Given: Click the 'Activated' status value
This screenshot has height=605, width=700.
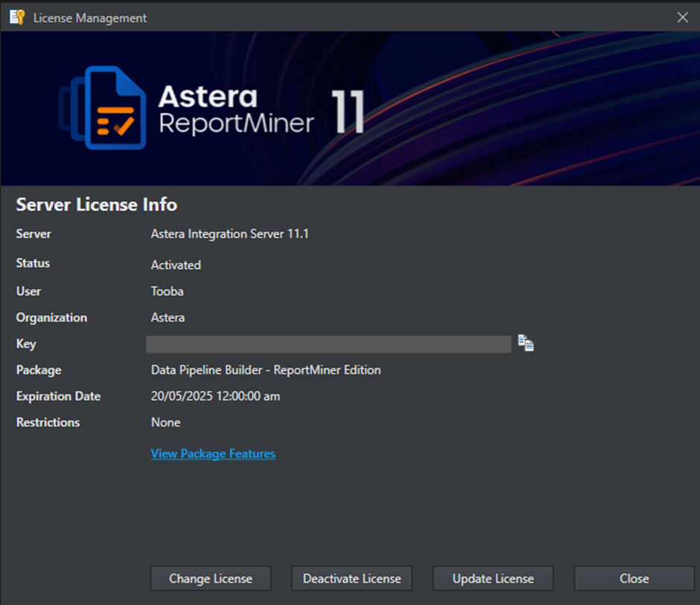Looking at the screenshot, I should (x=176, y=265).
